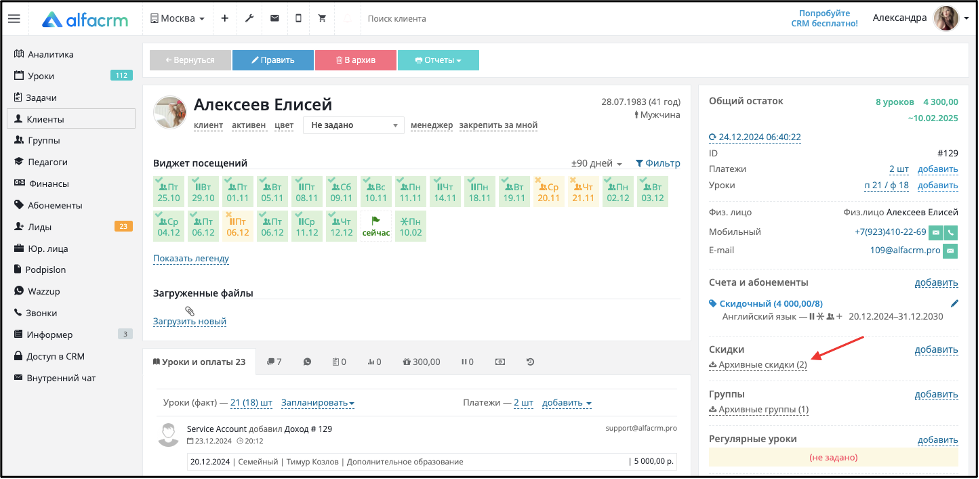Click the orange Ср 20.11 missed visit cell
Image resolution: width=979 pixels, height=479 pixels.
(x=549, y=192)
